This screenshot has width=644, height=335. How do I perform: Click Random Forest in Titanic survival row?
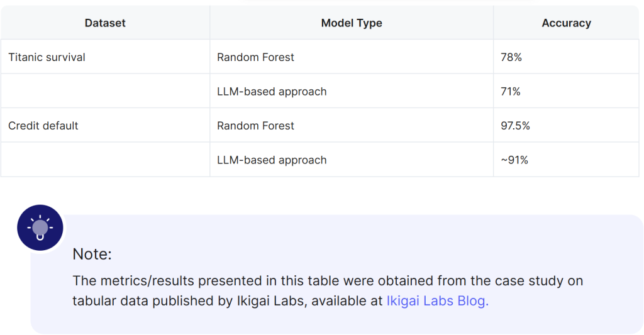pos(255,57)
